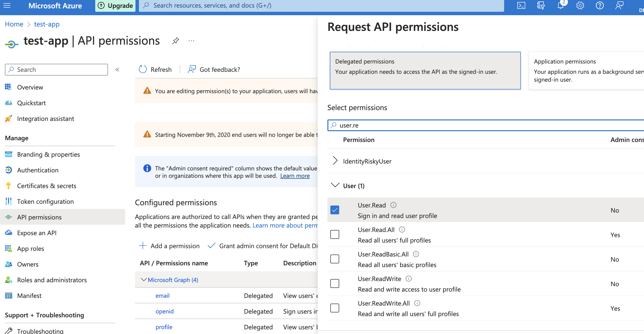644x334 pixels.
Task: Click the global search resources field
Action: tap(322, 5)
